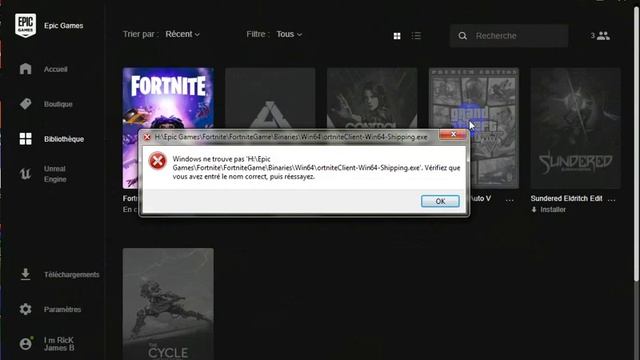
Task: Open the I m RicK James B account
Action: coord(59,344)
